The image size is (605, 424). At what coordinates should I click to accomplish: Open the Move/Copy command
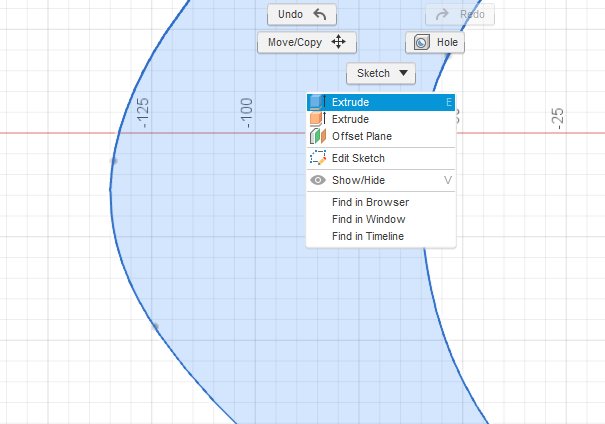pos(307,42)
